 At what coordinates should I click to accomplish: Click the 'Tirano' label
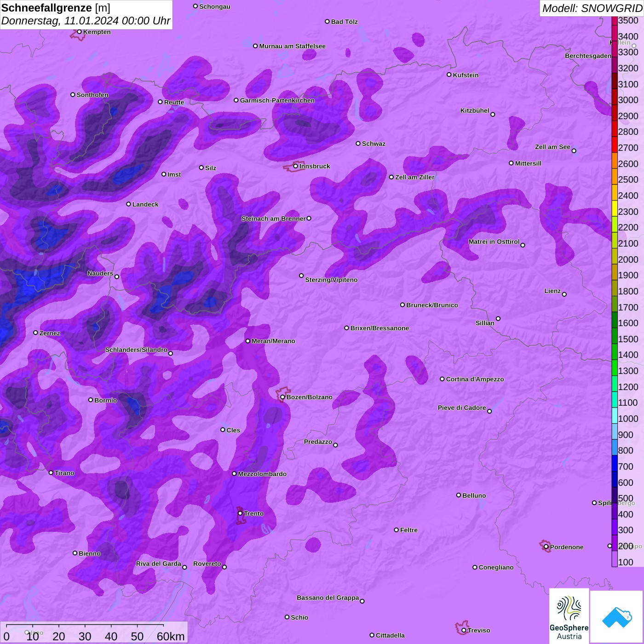(x=64, y=473)
